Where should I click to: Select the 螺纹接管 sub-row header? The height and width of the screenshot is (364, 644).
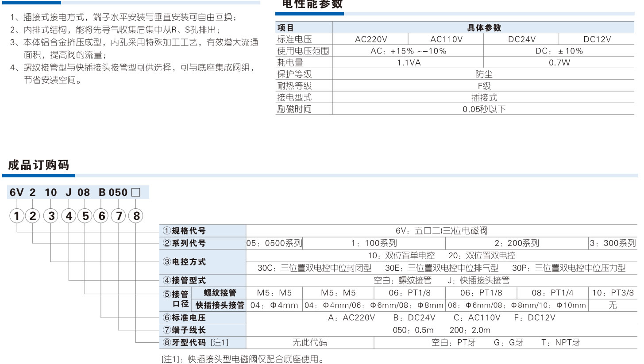[220, 293]
